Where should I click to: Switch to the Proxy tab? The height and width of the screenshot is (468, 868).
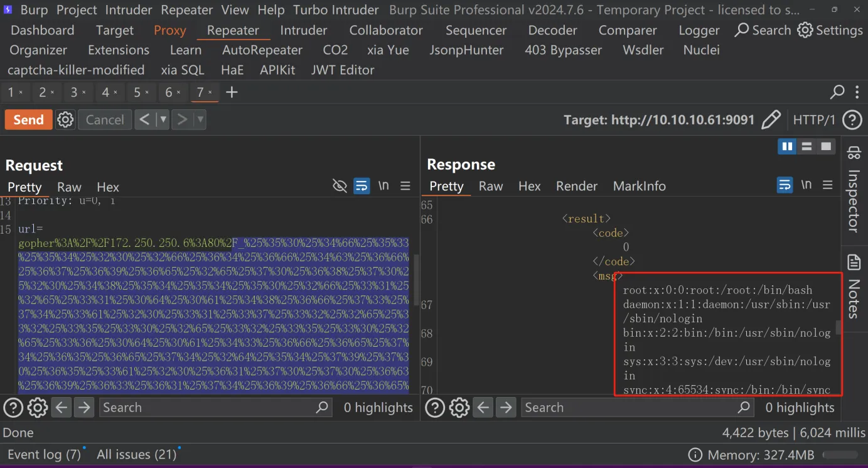169,30
